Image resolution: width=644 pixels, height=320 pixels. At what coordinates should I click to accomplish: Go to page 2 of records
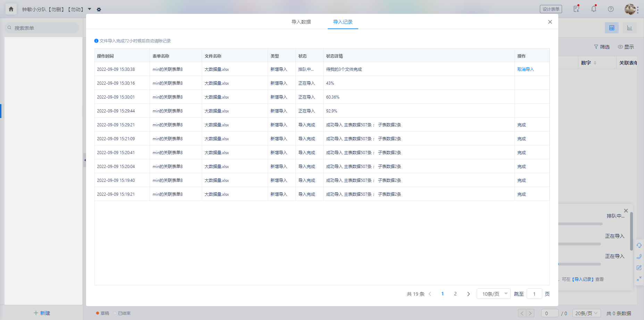[455, 294]
